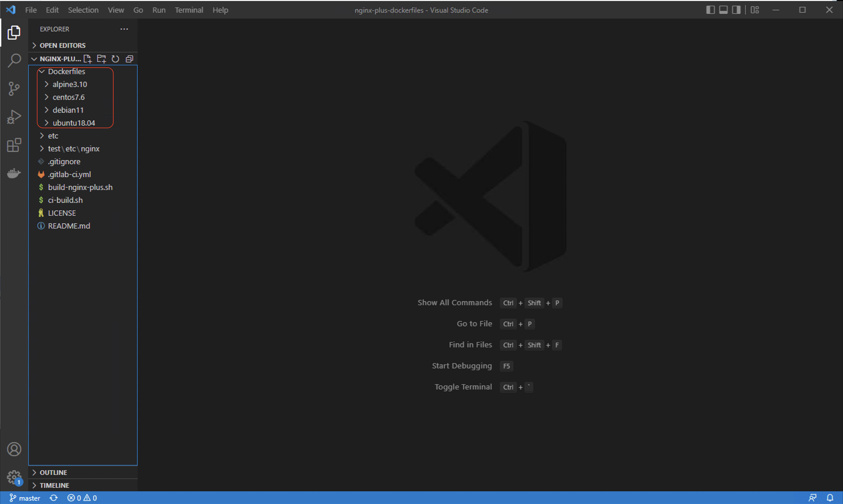Refresh the explorer file tree
Image resolution: width=843 pixels, height=504 pixels.
(x=116, y=59)
